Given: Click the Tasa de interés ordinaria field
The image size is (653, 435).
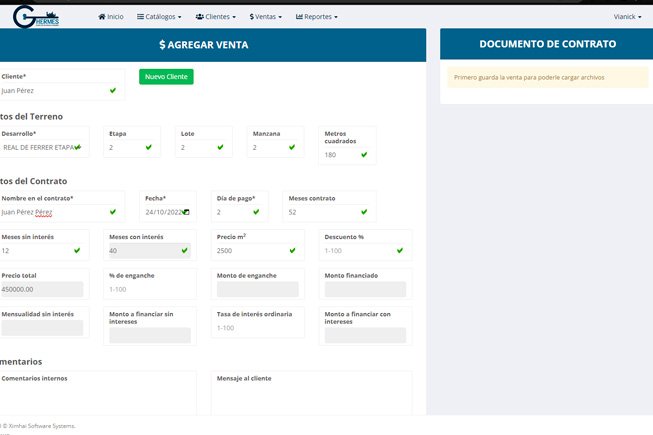Looking at the screenshot, I should click(257, 328).
